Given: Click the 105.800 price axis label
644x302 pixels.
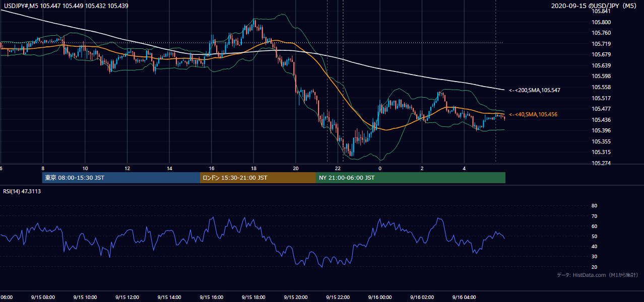Looking at the screenshot, I should 601,22.
